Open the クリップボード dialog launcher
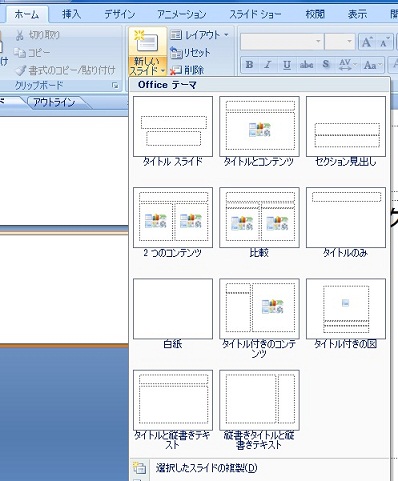Image resolution: width=398 pixels, height=481 pixels. pyautogui.click(x=115, y=86)
